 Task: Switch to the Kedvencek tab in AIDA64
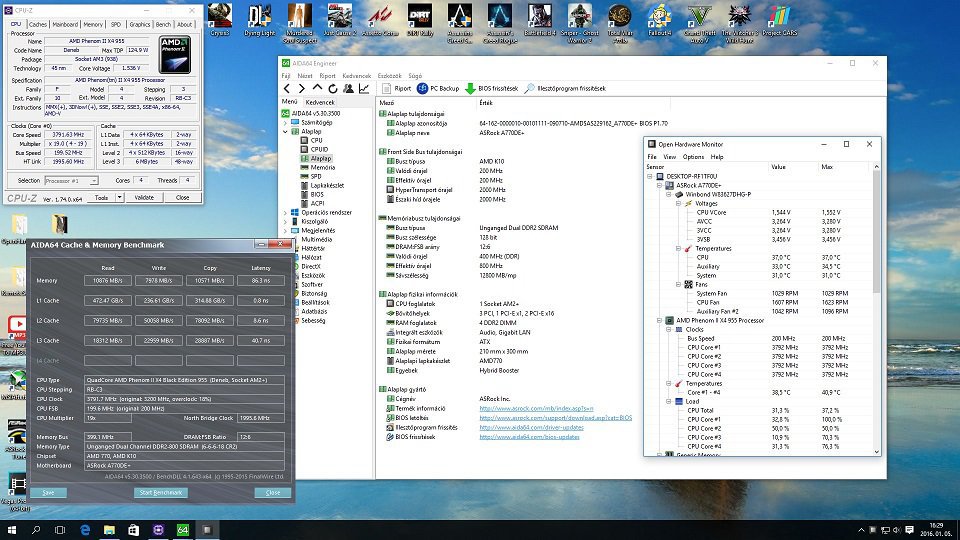tap(320, 102)
